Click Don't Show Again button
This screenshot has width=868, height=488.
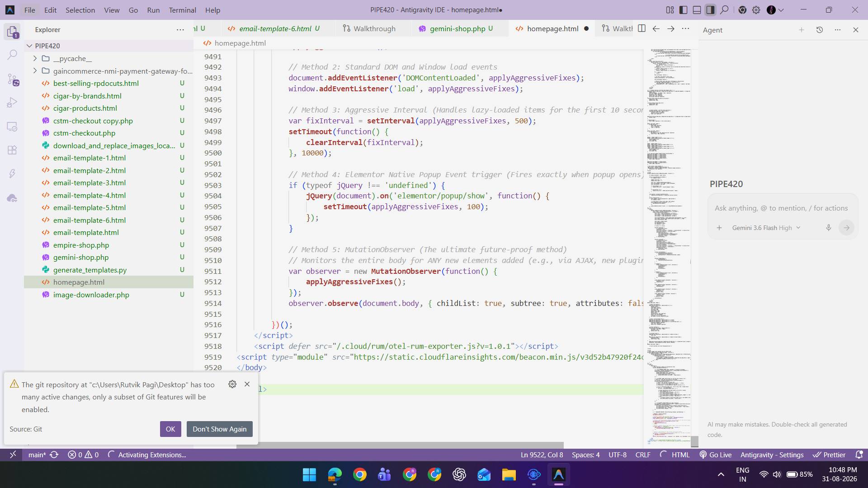click(x=220, y=429)
